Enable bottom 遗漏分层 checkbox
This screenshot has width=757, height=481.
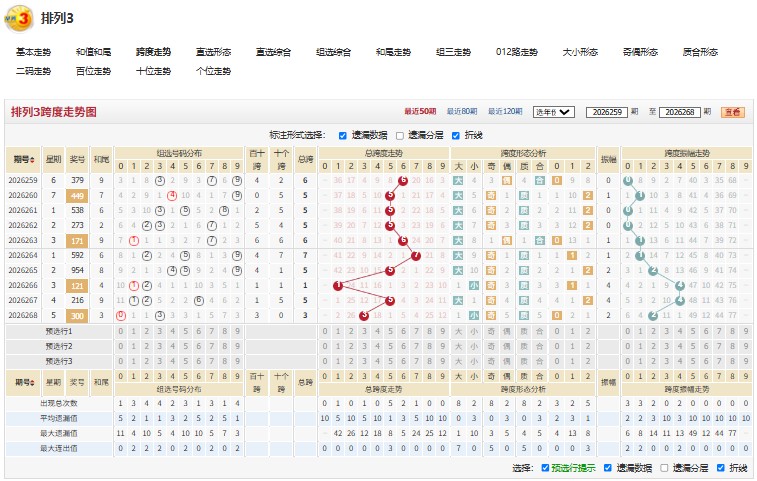click(664, 468)
